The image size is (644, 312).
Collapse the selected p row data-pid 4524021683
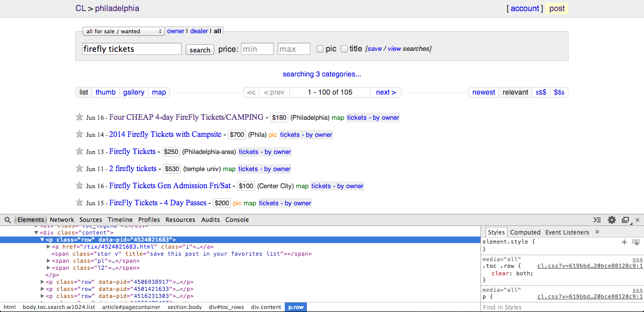coord(42,240)
